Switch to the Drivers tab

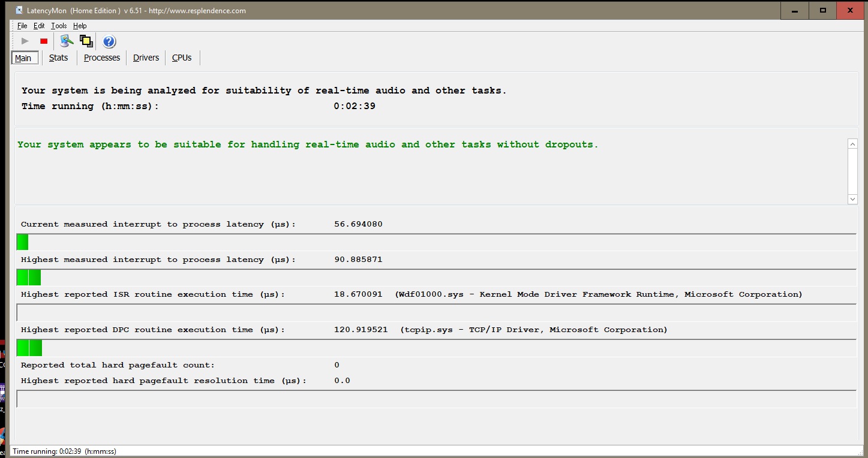point(146,58)
